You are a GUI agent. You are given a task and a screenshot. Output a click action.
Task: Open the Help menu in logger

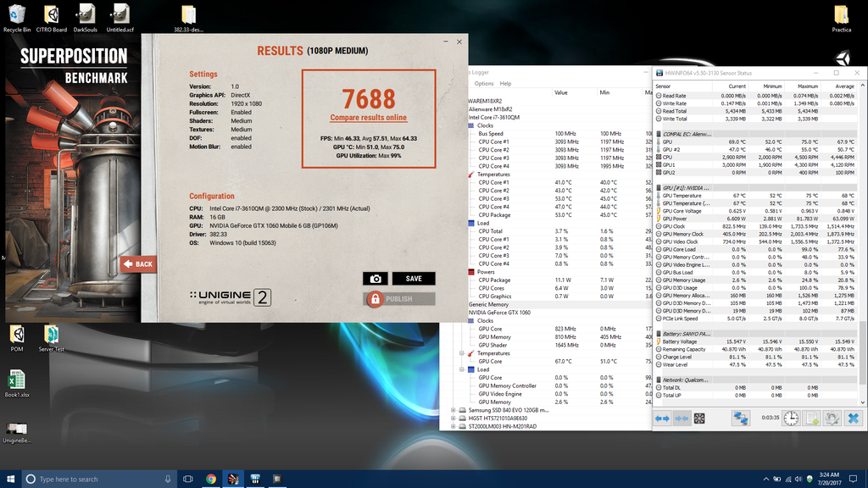tap(505, 84)
